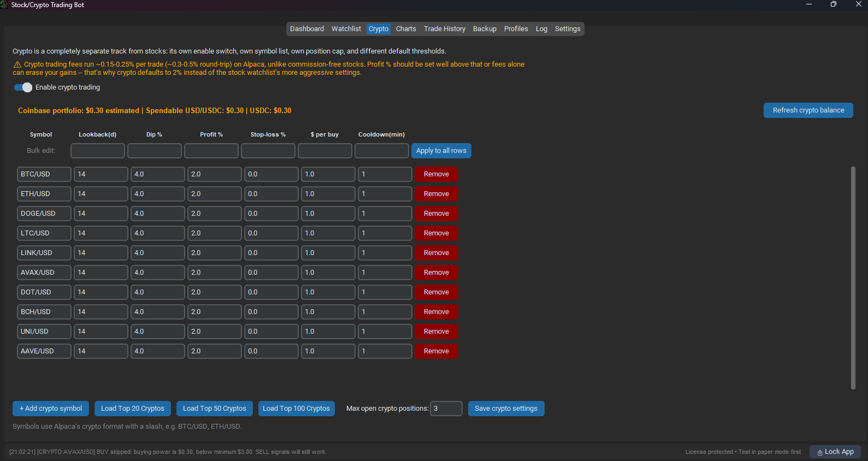
Task: Click Load Top 50 Cryptos
Action: (x=215, y=409)
